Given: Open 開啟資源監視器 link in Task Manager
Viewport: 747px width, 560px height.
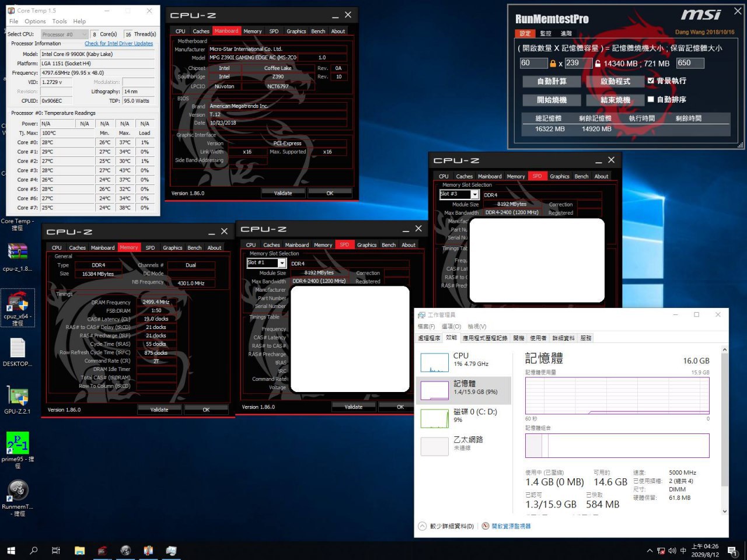Looking at the screenshot, I should pyautogui.click(x=506, y=526).
